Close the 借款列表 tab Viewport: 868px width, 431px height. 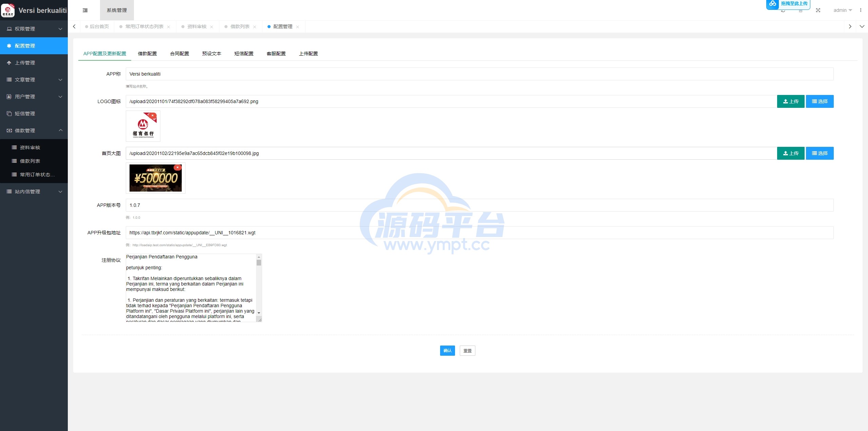tap(255, 27)
